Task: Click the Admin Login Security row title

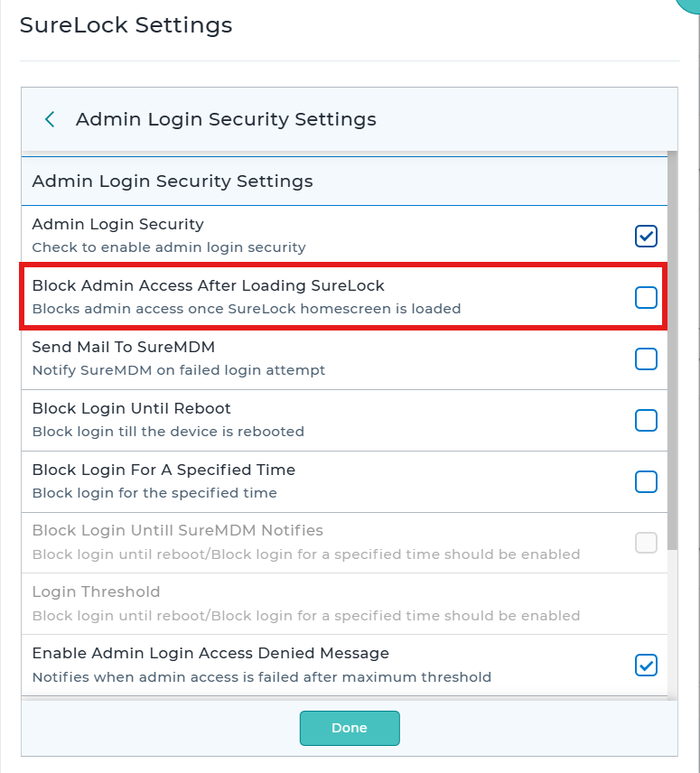Action: [117, 224]
